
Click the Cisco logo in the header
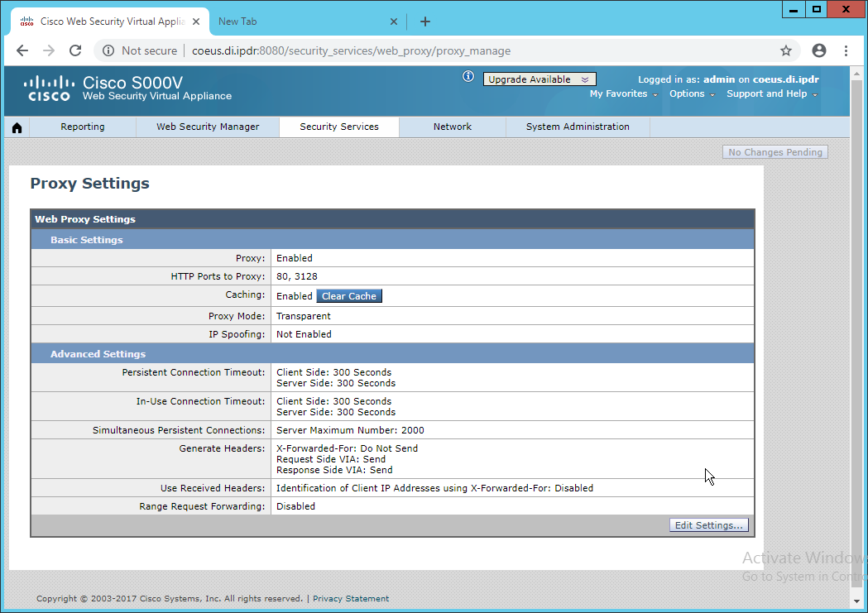click(49, 89)
